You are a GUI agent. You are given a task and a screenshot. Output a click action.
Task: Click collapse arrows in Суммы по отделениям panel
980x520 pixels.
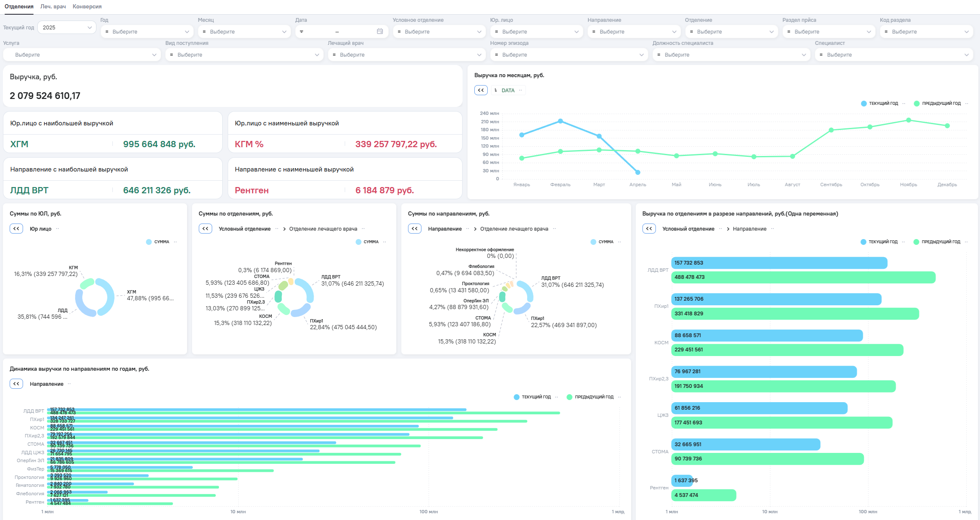(x=205, y=229)
